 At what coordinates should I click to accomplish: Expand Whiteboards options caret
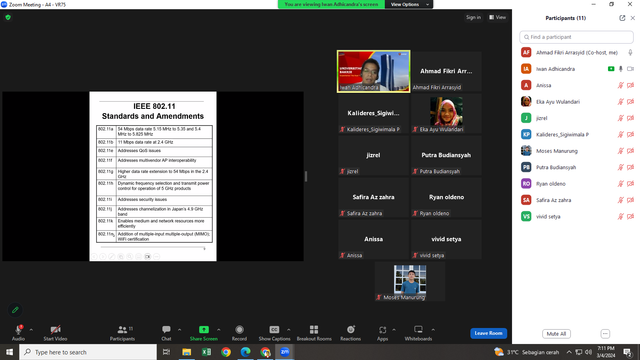pos(433,330)
